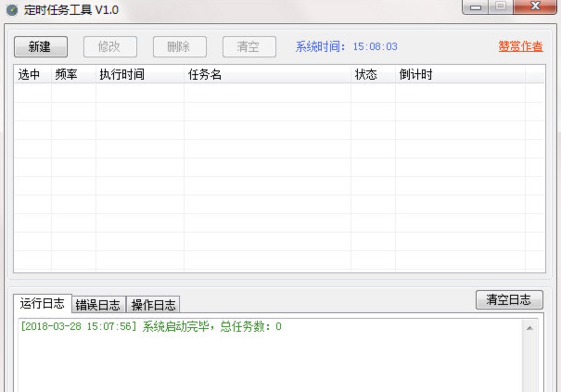Clear logs with the 清空日志 button
Viewport: 561px width, 392px height.
(x=509, y=300)
